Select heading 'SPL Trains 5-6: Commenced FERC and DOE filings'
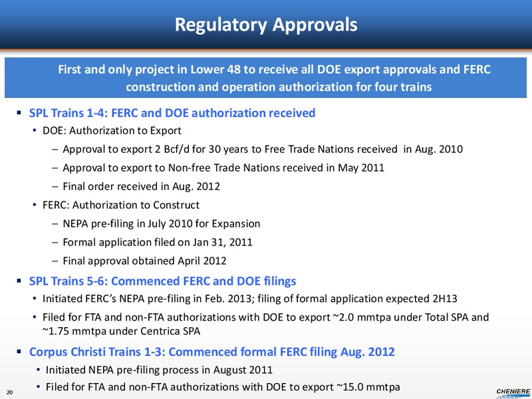The width and height of the screenshot is (532, 399). point(162,281)
